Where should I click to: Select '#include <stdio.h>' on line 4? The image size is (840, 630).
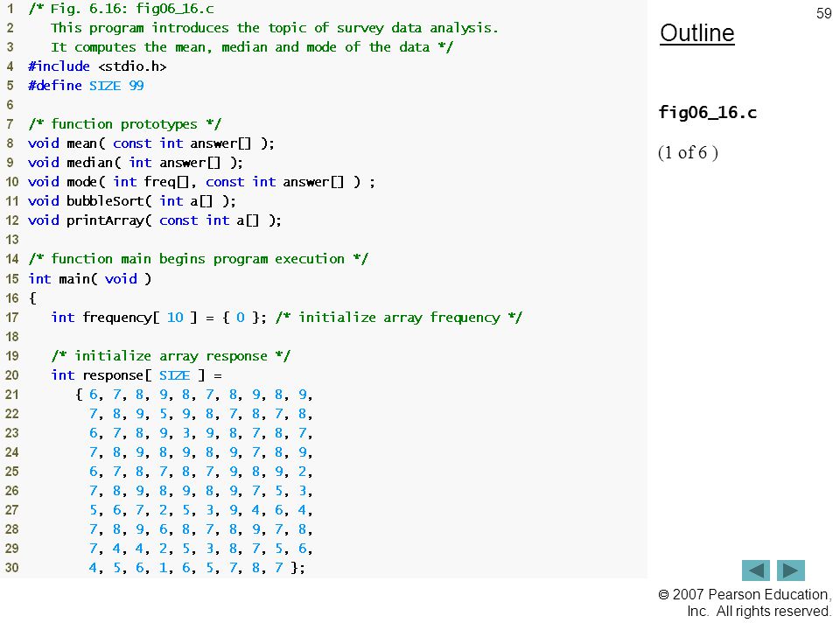pos(97,66)
